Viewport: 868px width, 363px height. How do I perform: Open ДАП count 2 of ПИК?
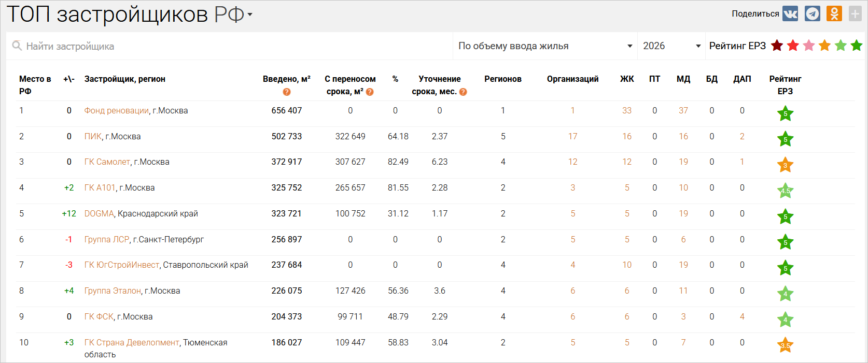742,136
